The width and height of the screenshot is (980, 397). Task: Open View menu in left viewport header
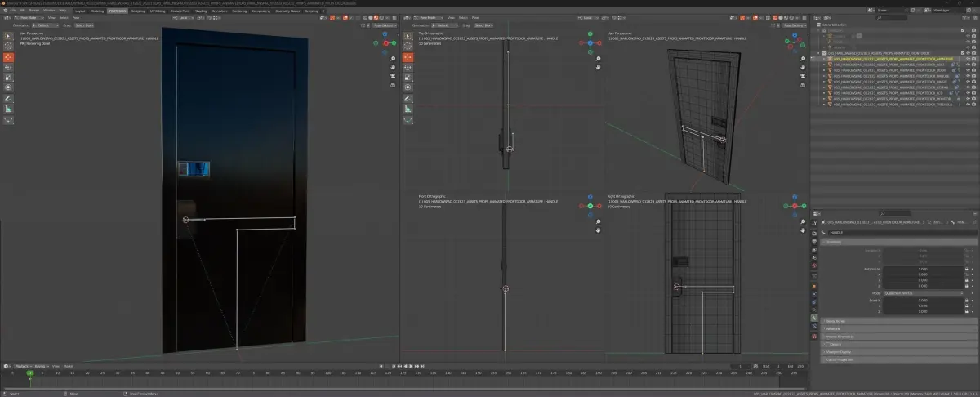coord(51,16)
